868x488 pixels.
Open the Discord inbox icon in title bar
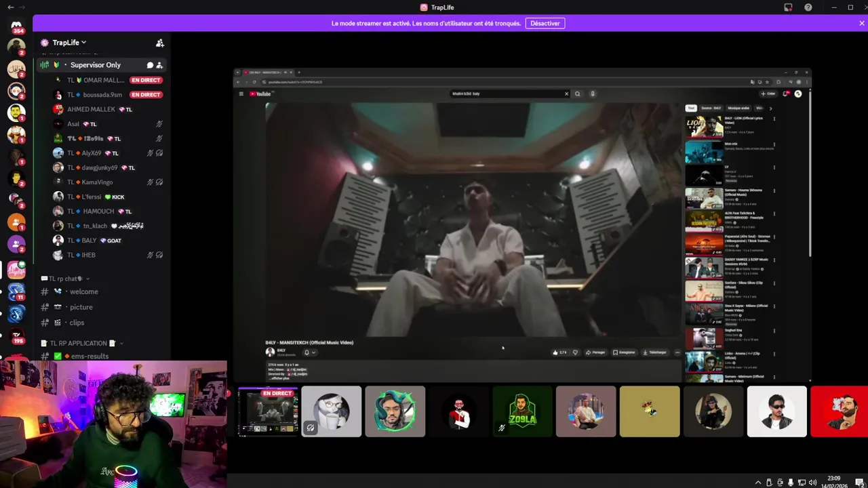pos(788,7)
